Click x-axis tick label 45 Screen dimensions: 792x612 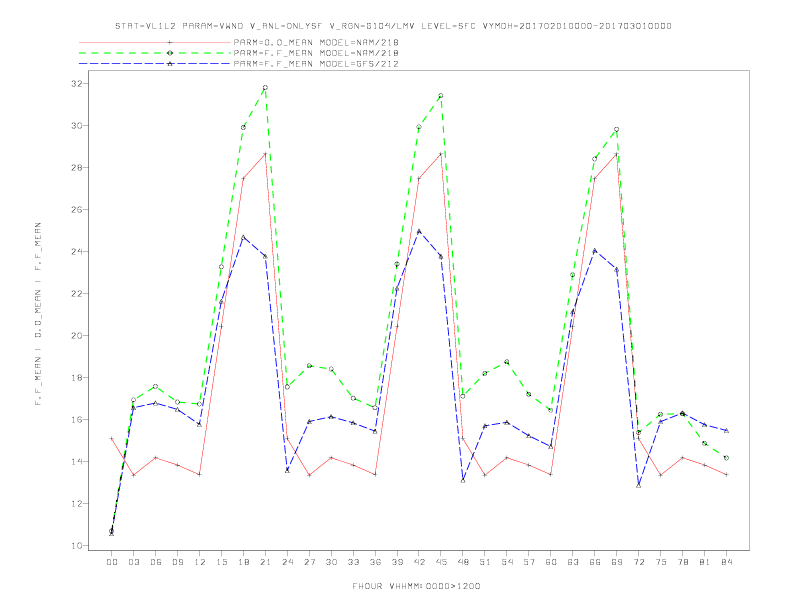[441, 562]
